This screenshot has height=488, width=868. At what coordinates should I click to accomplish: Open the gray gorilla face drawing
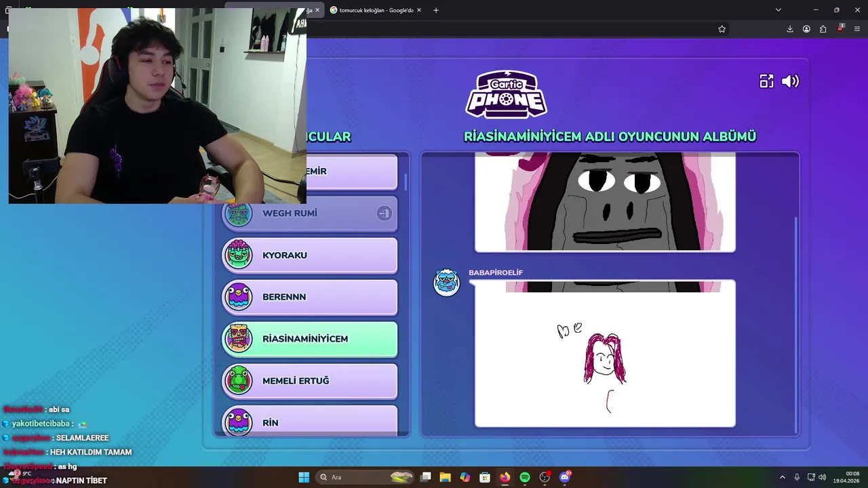[x=605, y=202]
